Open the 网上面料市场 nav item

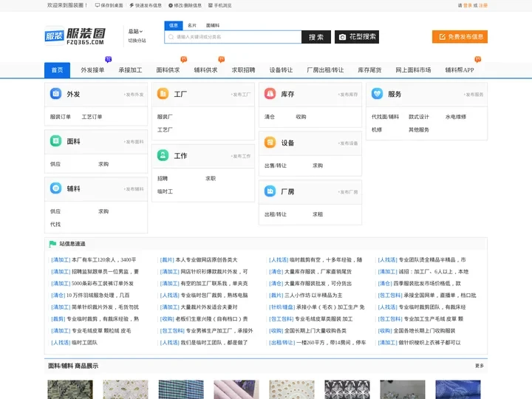413,70
